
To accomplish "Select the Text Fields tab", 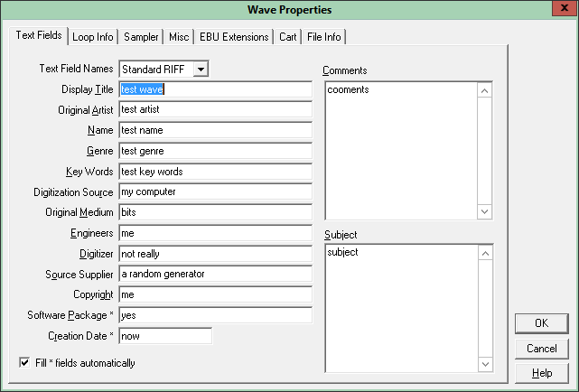I will [39, 35].
